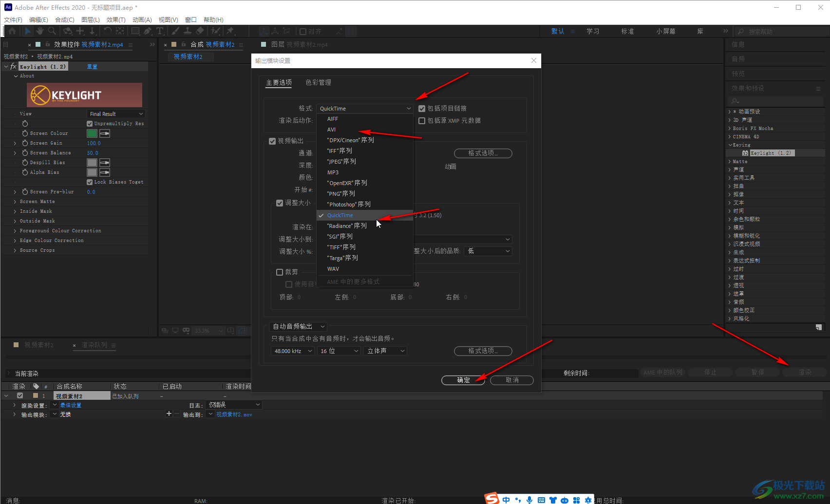
Task: Select the Rectangle shape tool
Action: point(135,31)
